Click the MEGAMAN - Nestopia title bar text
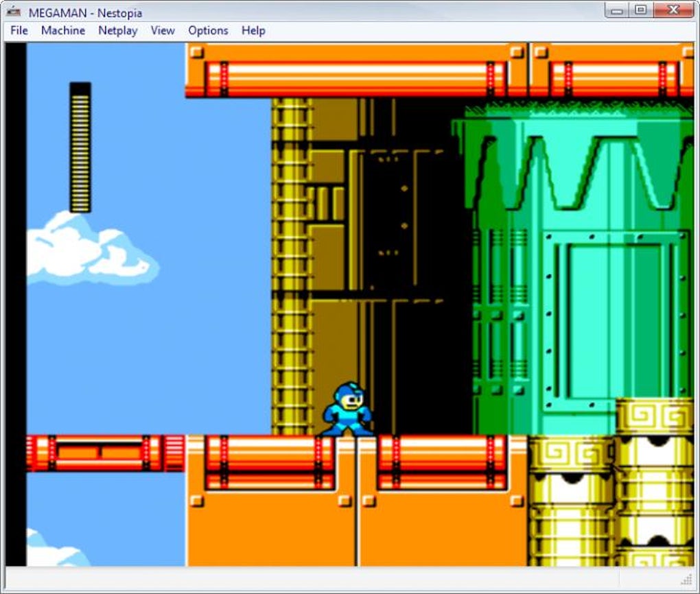700x594 pixels. (x=85, y=13)
